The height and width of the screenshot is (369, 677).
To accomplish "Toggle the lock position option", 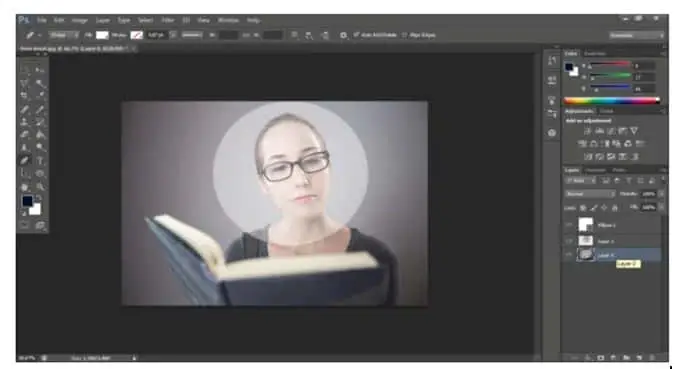I will tap(604, 208).
